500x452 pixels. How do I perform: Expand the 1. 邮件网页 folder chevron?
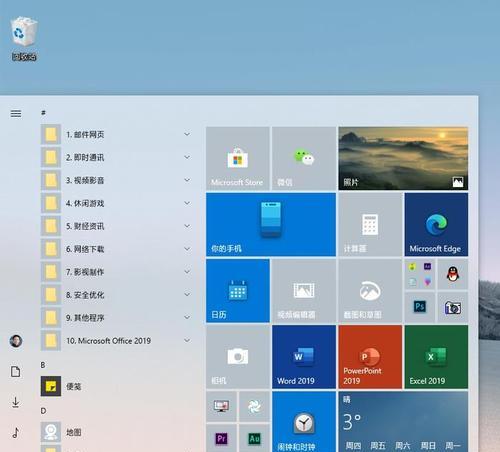click(187, 134)
